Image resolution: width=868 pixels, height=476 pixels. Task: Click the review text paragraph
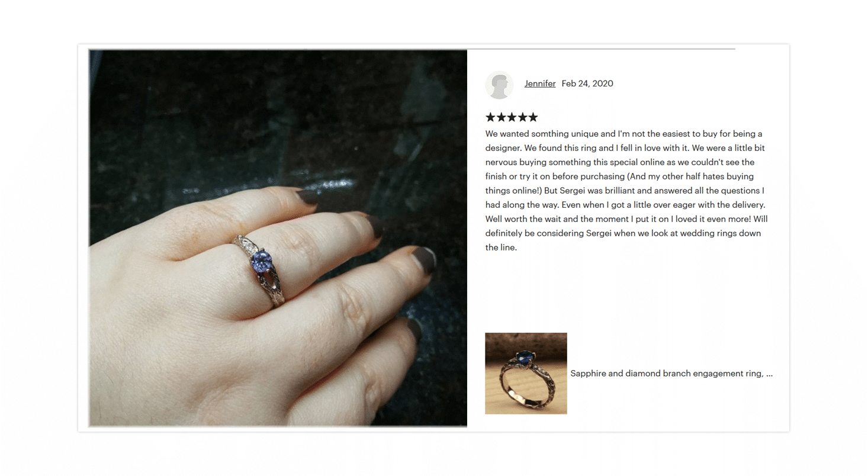click(x=626, y=191)
